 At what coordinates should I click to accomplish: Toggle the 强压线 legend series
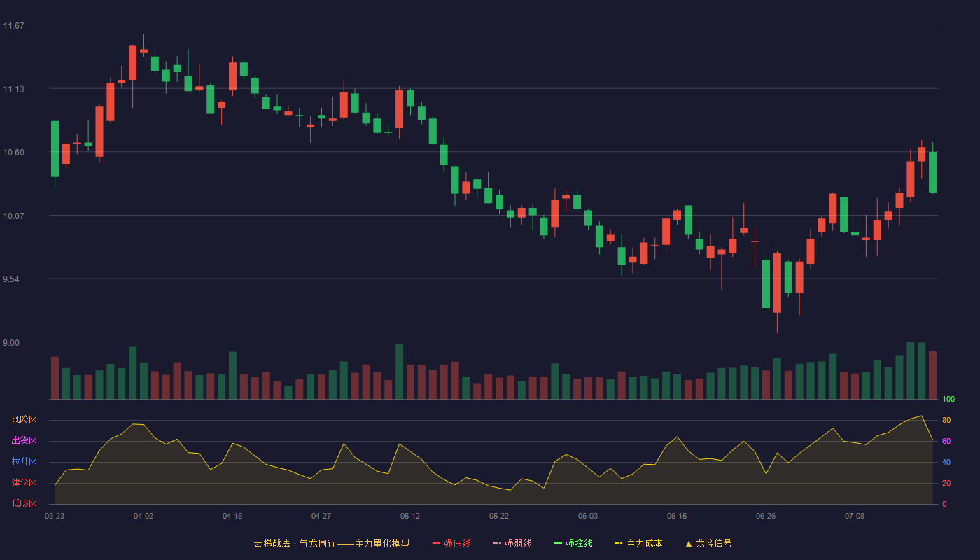click(457, 543)
